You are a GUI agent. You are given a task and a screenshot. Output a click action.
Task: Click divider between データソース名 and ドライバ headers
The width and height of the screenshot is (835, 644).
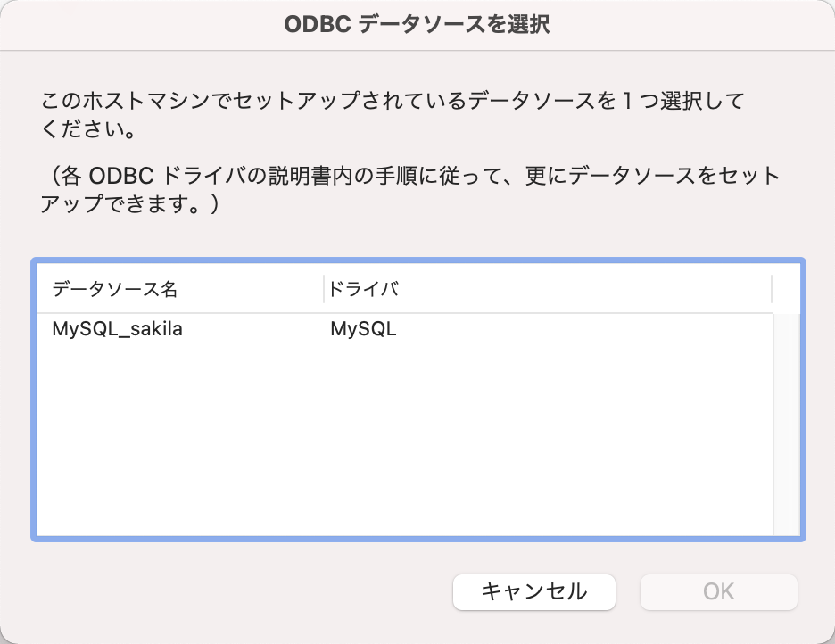click(x=324, y=290)
